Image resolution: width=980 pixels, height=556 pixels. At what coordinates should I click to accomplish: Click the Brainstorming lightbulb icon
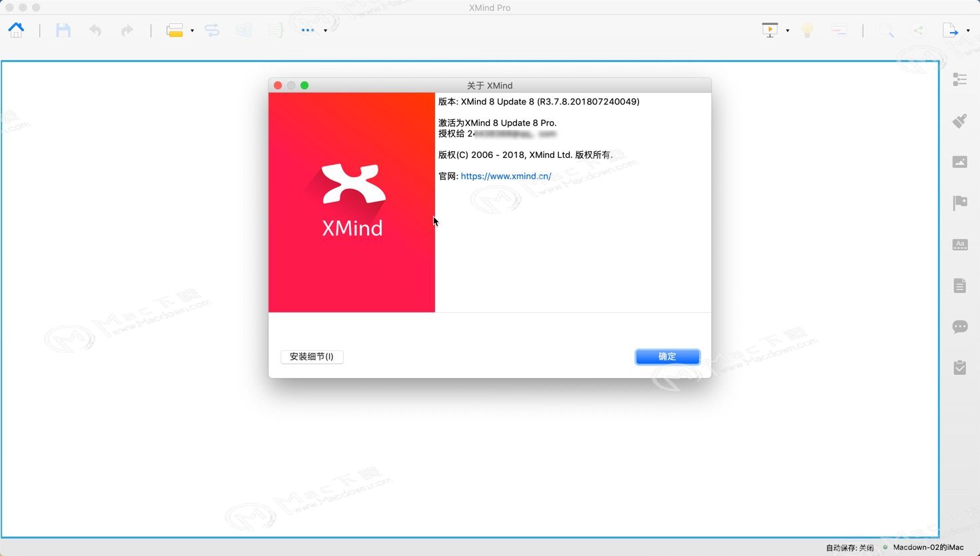pos(807,30)
